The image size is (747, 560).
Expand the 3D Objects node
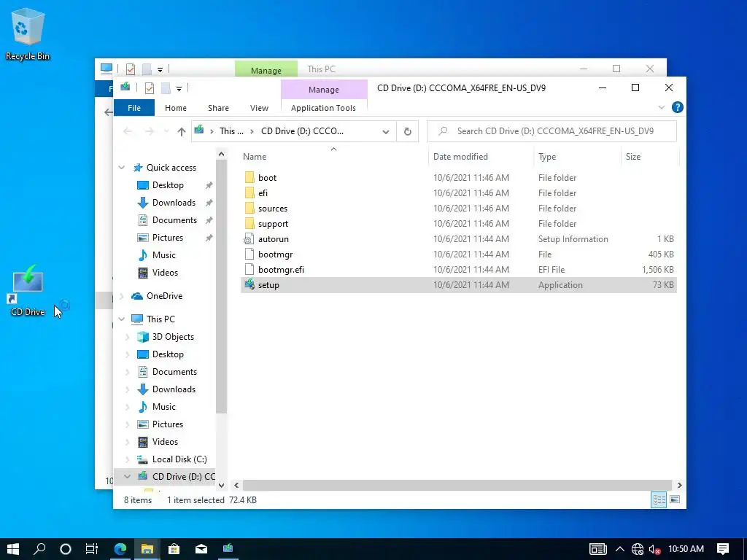[127, 337]
